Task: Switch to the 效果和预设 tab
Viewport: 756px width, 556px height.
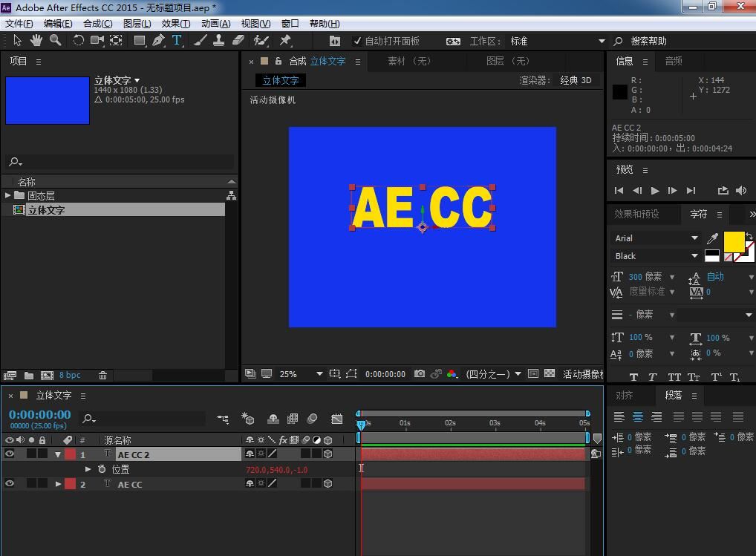Action: (x=636, y=214)
